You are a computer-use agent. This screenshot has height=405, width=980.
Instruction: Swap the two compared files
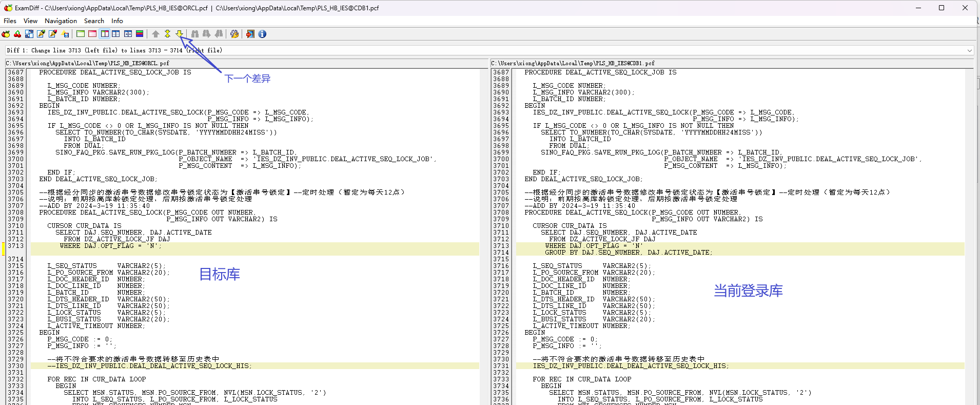click(x=29, y=34)
